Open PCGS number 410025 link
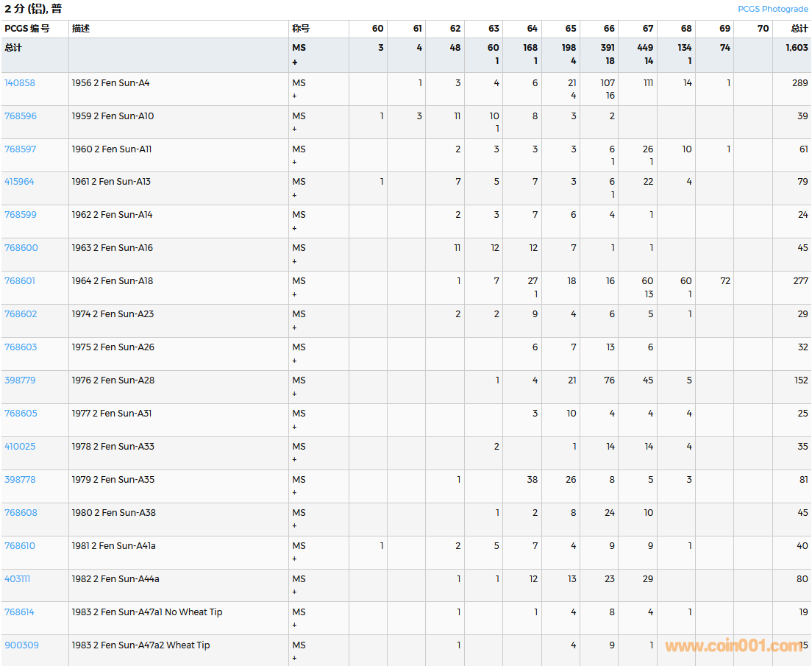 point(20,447)
